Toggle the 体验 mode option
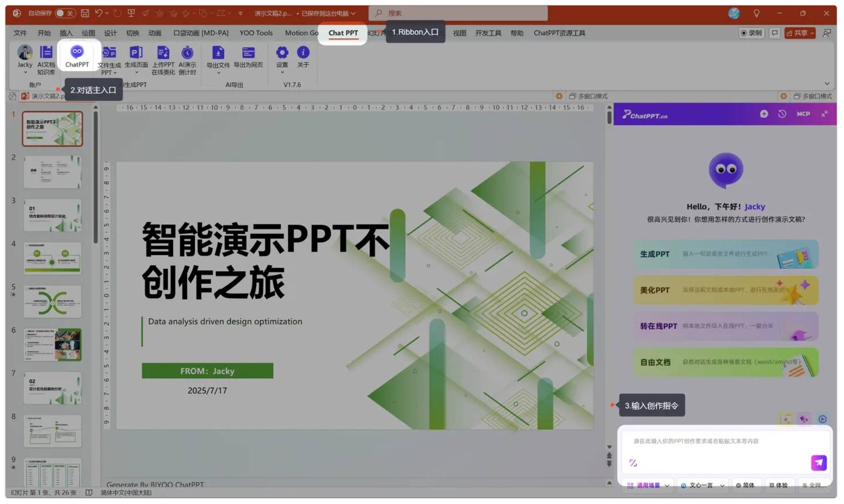The height and width of the screenshot is (504, 844). [778, 485]
